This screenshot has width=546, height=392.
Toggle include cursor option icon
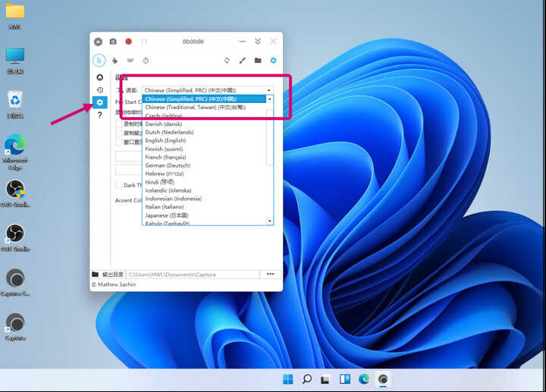coord(99,60)
